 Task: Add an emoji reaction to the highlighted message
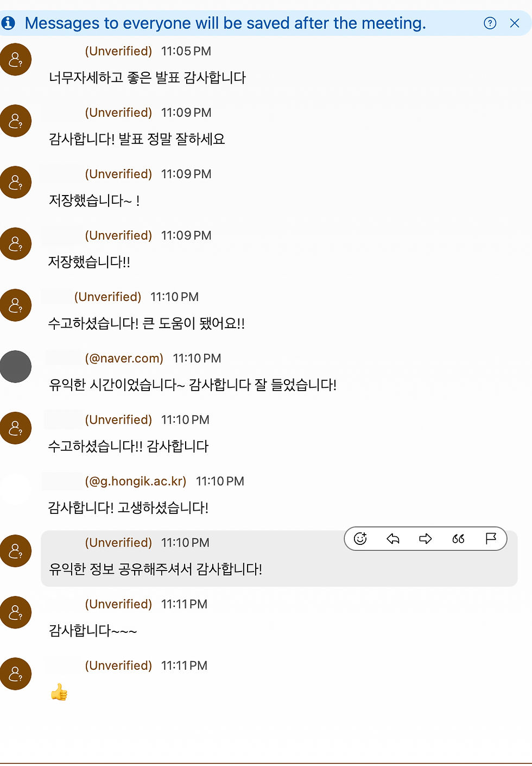tap(360, 538)
